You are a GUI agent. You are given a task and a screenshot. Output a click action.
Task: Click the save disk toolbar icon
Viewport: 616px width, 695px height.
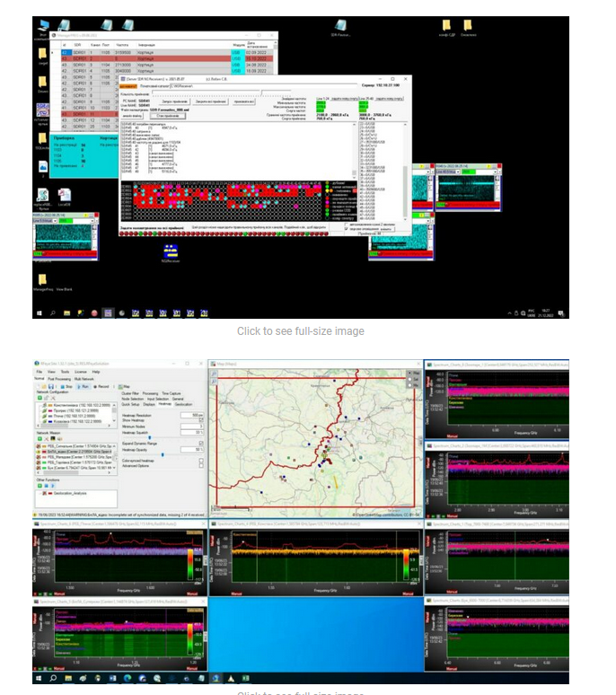(51, 386)
